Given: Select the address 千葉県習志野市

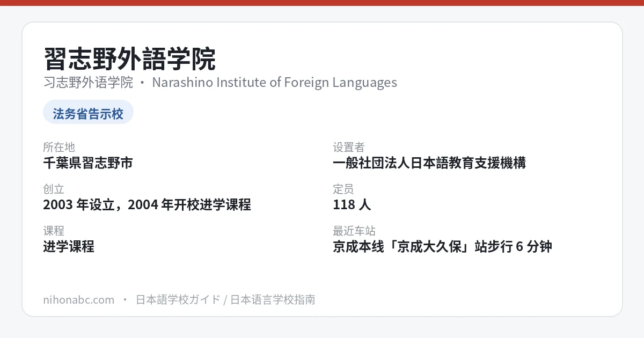Looking at the screenshot, I should (x=88, y=163).
